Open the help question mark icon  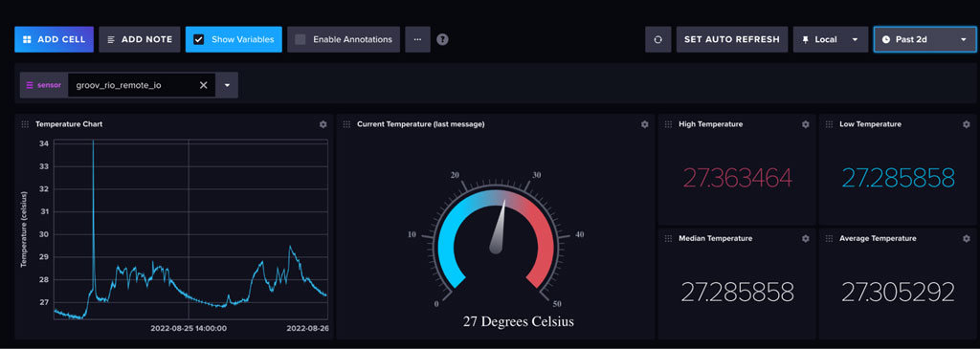442,39
